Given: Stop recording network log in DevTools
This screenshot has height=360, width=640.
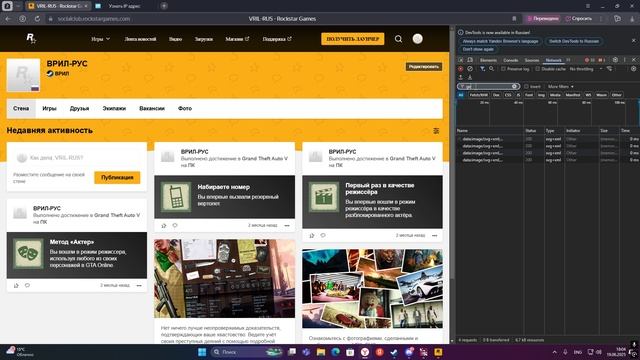Looking at the screenshot, I should click(460, 69).
